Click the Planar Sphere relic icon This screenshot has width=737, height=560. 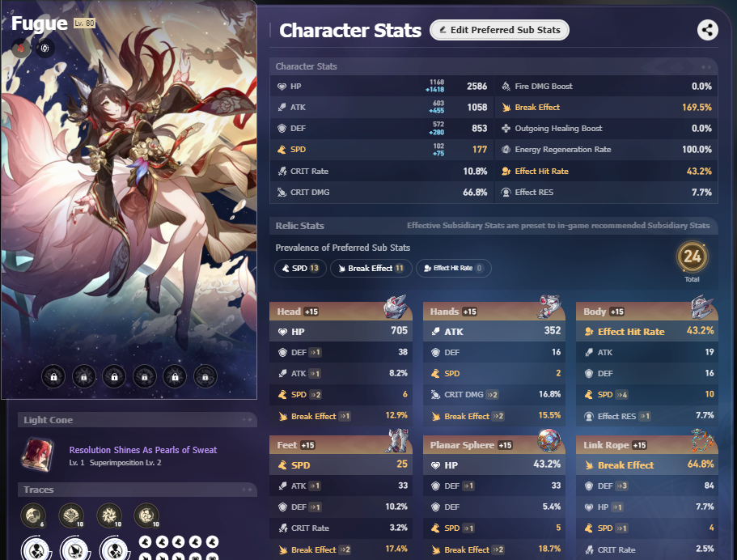(x=549, y=440)
